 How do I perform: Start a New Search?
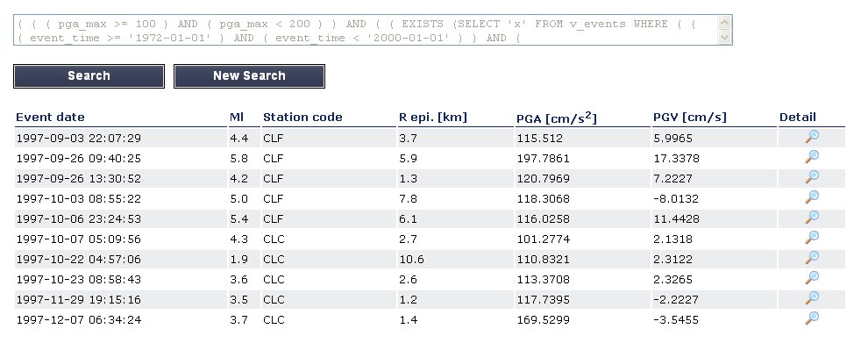[x=249, y=76]
